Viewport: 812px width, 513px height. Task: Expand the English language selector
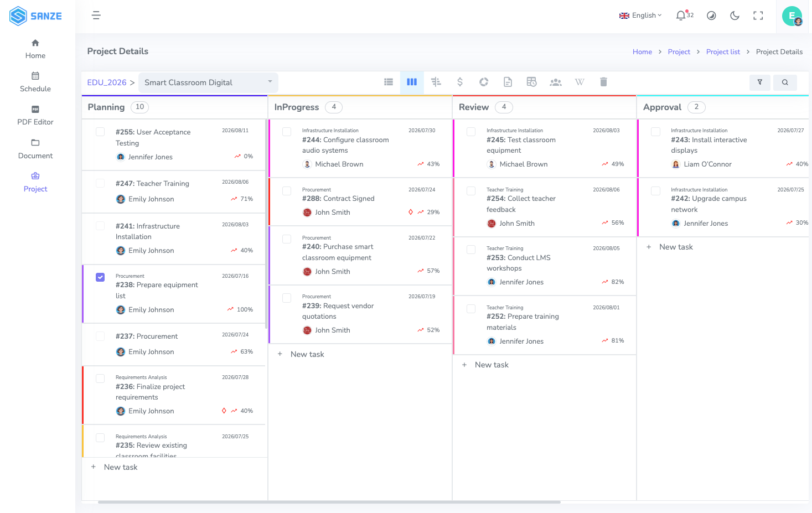click(640, 15)
